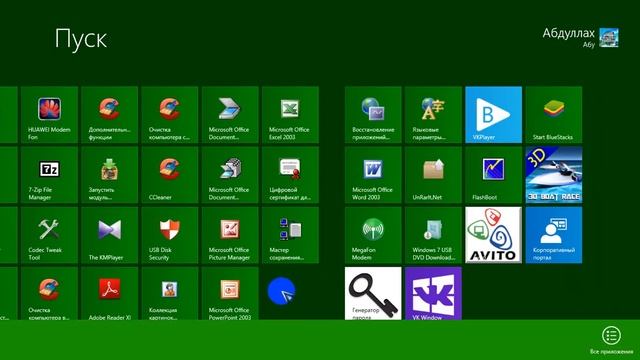Launch the CCleaner tile
Screen dimensions: 640x360
coord(170,175)
